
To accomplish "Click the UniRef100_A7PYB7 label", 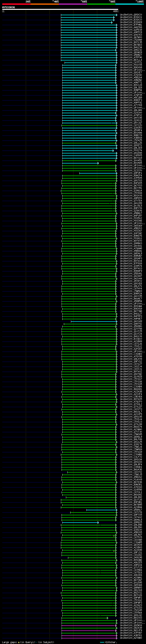I will pyautogui.click(x=131, y=633).
